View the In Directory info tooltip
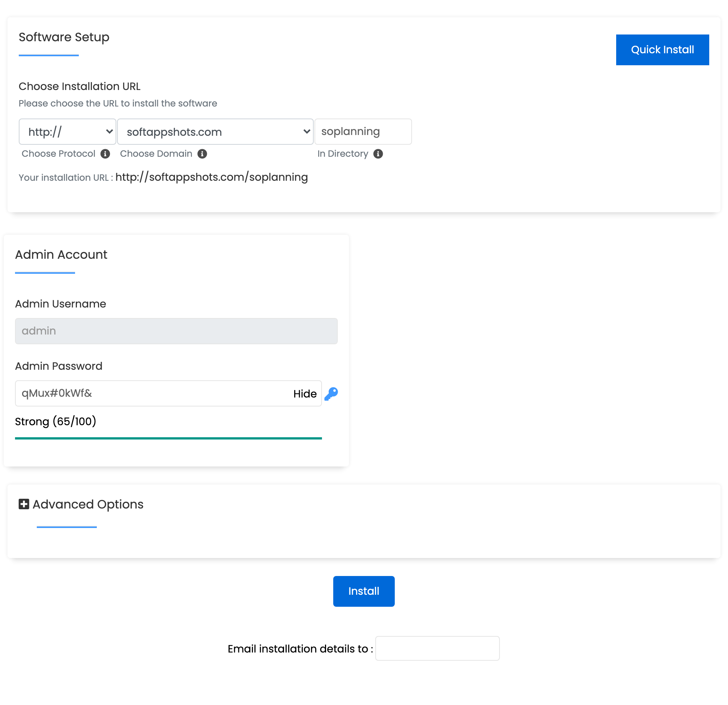 coord(378,153)
